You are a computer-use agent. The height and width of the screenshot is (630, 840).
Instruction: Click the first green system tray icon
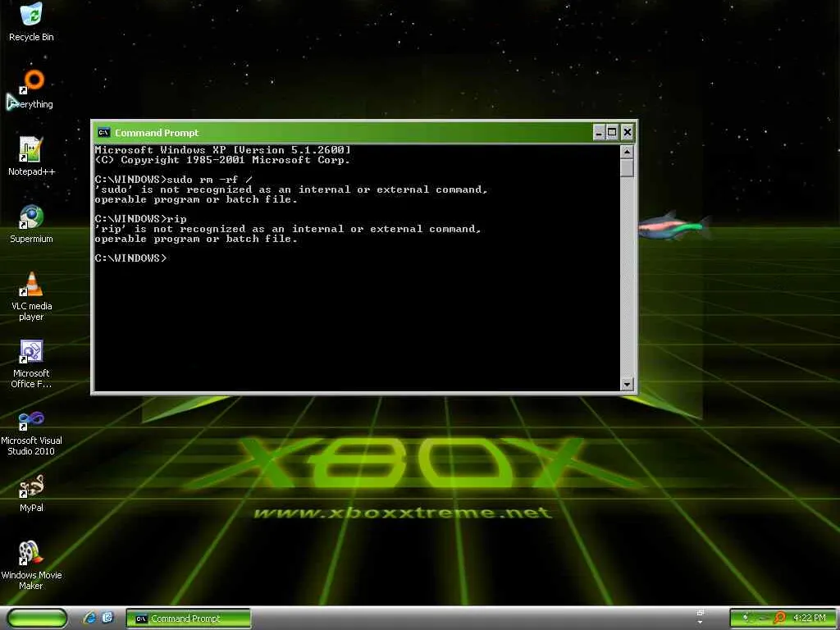coord(745,619)
